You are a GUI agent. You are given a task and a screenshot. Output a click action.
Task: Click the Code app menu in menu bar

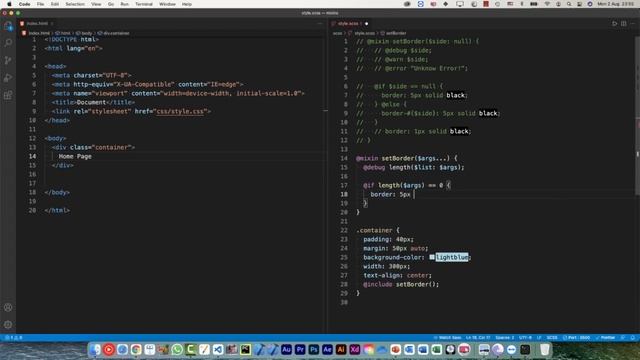coord(24,4)
